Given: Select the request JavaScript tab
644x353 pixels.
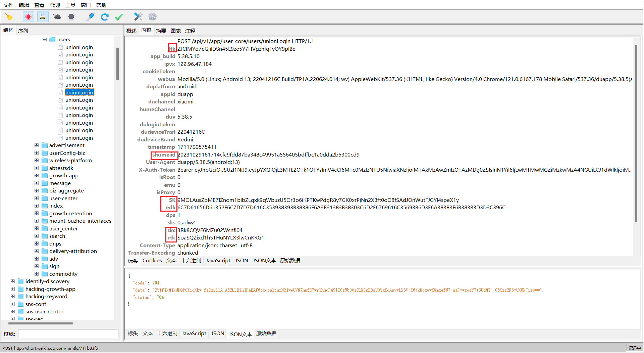Looking at the screenshot, I should pos(218,261).
